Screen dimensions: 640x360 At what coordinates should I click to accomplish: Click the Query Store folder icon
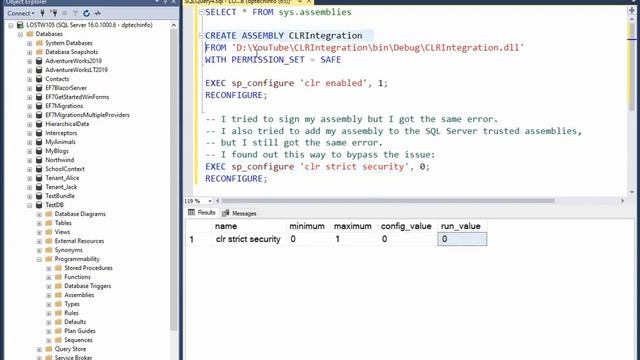tap(49, 349)
